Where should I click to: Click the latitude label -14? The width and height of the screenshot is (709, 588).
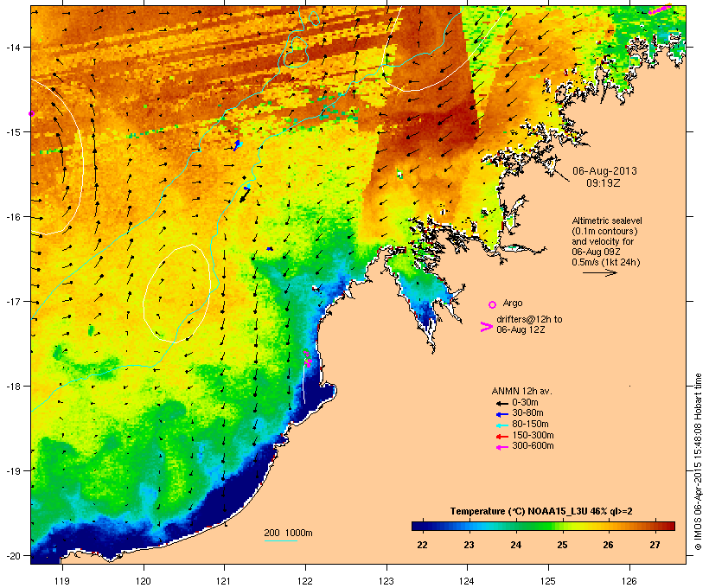12,48
